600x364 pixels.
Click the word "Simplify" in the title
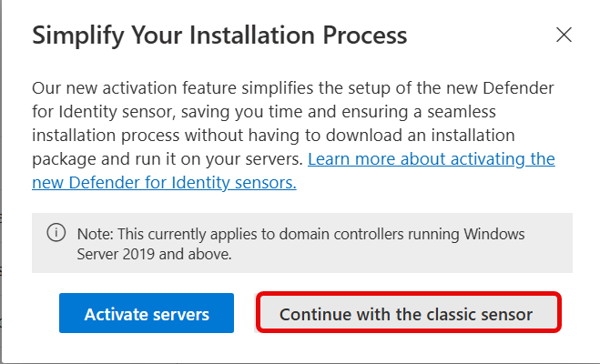(79, 35)
